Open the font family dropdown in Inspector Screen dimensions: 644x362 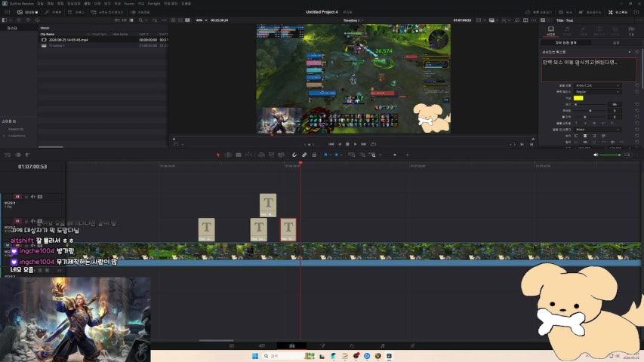point(598,85)
